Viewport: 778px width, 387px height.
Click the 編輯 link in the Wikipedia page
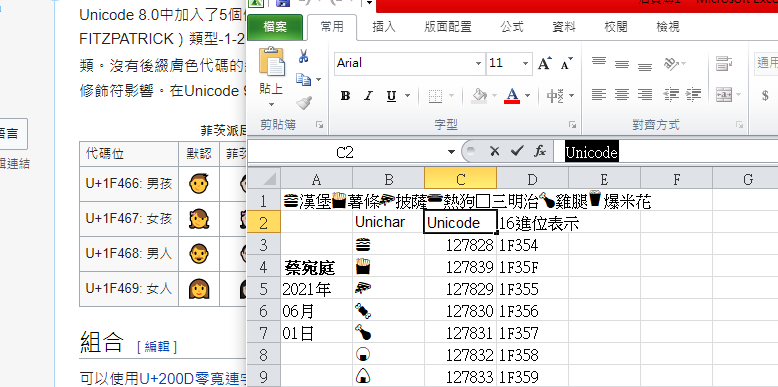coord(157,346)
